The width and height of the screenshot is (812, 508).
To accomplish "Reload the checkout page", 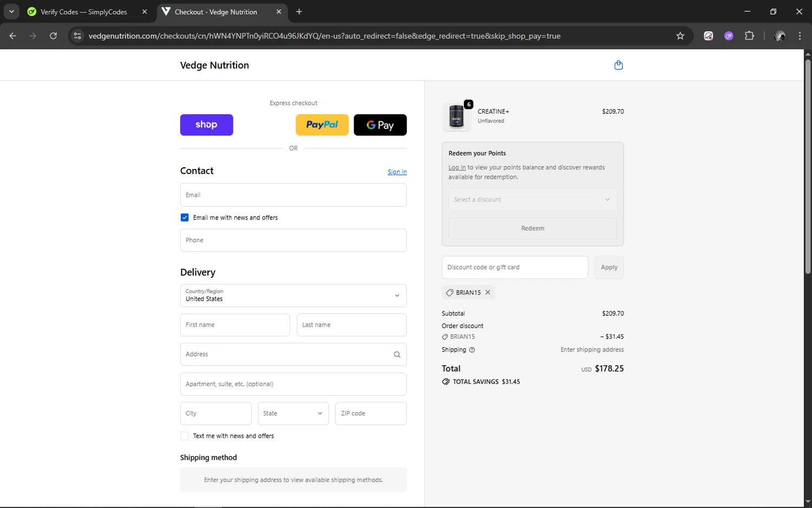I will point(53,36).
